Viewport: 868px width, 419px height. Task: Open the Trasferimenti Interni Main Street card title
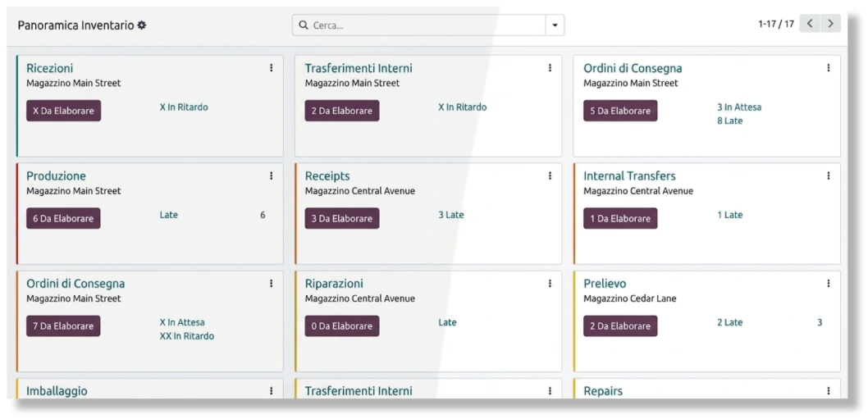(x=359, y=68)
